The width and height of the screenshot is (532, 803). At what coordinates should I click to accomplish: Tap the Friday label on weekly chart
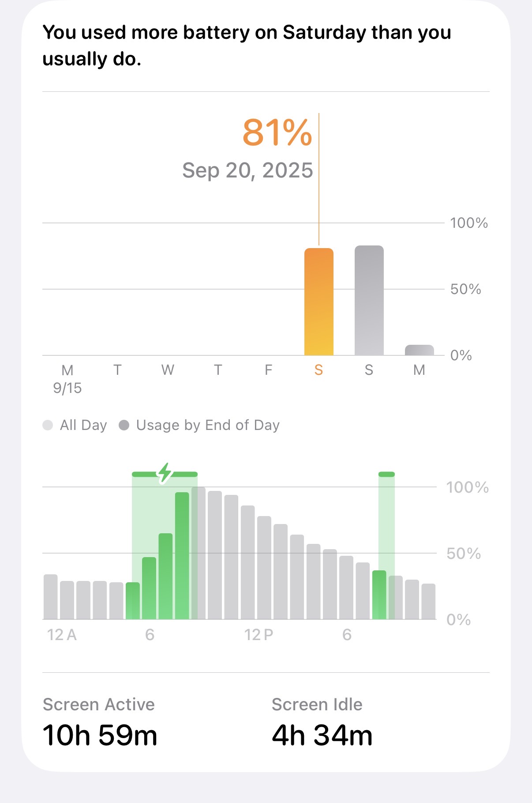tap(268, 370)
